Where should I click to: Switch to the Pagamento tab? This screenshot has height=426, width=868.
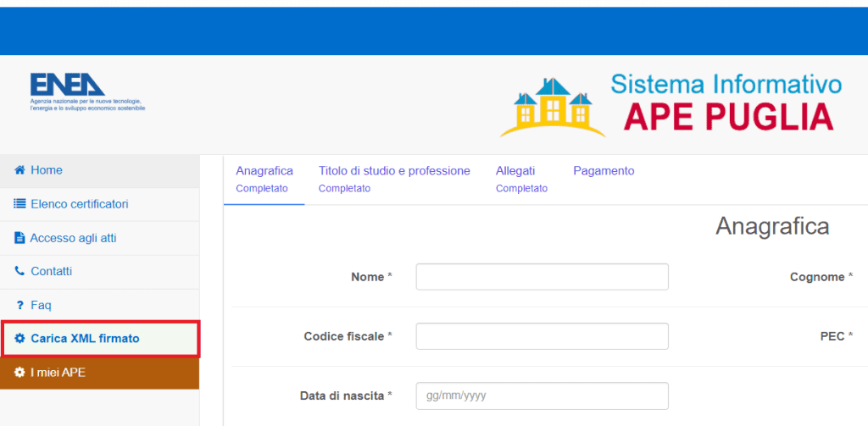click(604, 171)
